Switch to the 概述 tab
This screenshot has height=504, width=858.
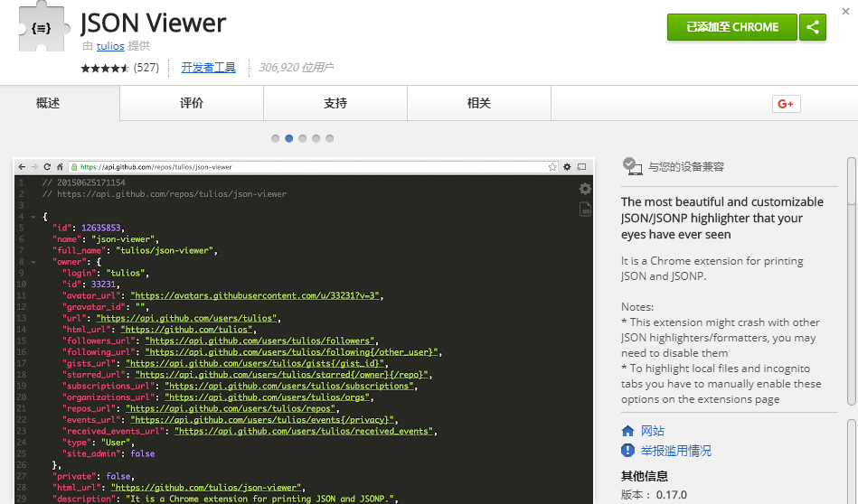click(60, 103)
